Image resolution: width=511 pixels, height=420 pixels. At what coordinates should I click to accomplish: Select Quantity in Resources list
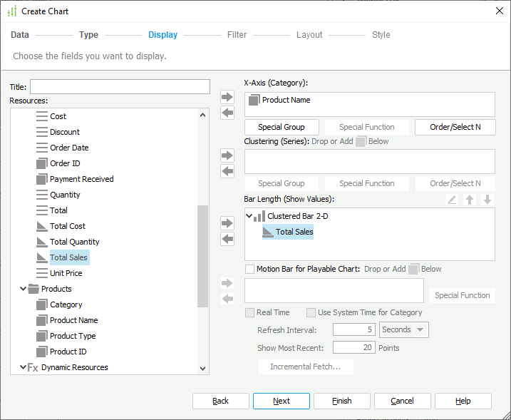coord(65,195)
